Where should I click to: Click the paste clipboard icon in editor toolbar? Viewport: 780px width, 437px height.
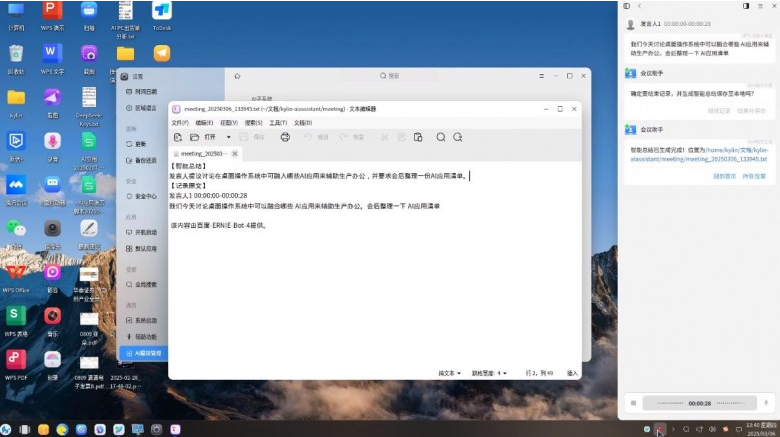(x=418, y=137)
